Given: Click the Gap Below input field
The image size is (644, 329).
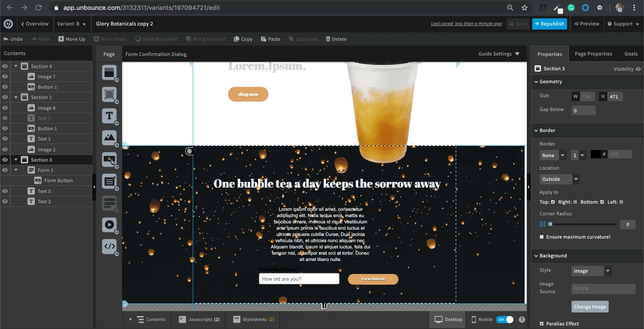Looking at the screenshot, I should (x=584, y=110).
